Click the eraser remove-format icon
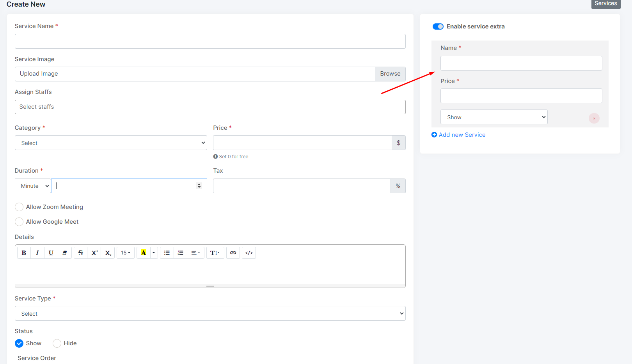Screen dimensions: 632x364 coord(65,253)
